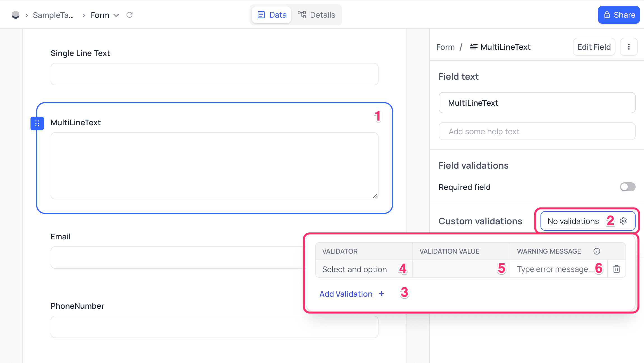Image resolution: width=644 pixels, height=363 pixels.
Task: Switch to the Details tab
Action: 316,15
